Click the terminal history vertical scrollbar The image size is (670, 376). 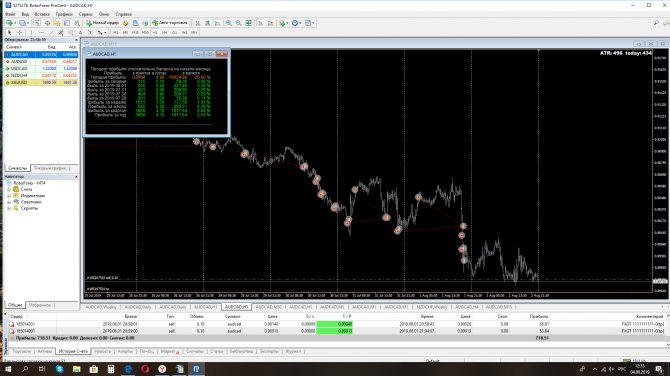point(668,330)
